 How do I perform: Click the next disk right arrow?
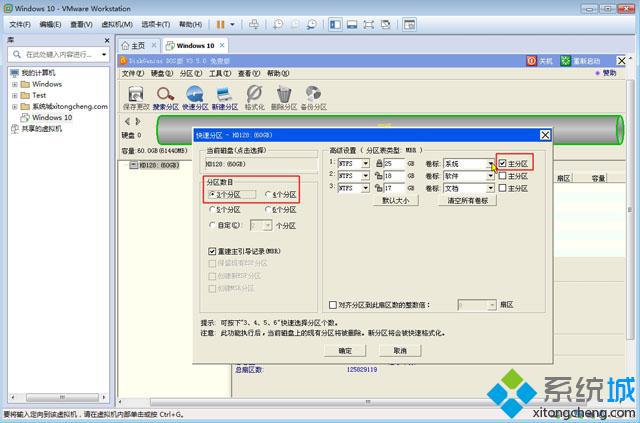[x=138, y=121]
